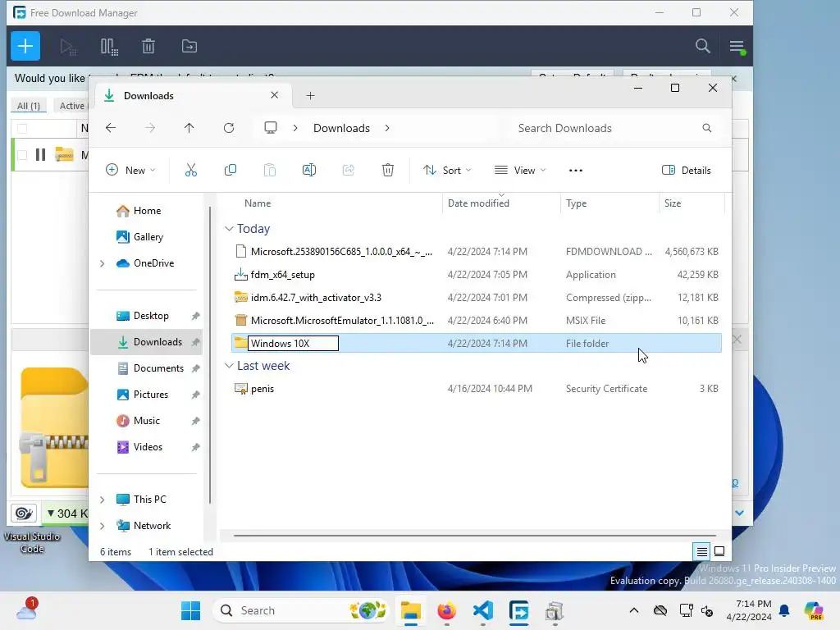Viewport: 840px width, 630px height.
Task: Toggle the Details pane in Explorer
Action: coord(687,171)
